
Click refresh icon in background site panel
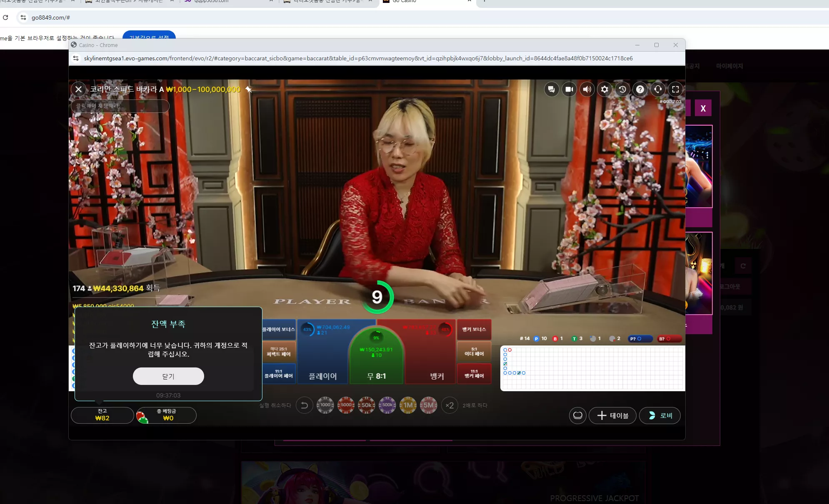coord(743,266)
